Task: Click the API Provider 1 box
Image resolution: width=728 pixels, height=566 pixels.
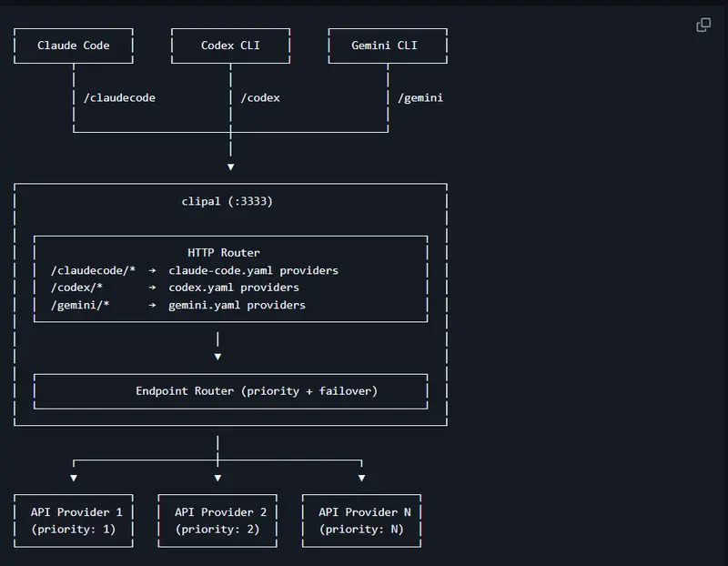Action: tap(74, 521)
